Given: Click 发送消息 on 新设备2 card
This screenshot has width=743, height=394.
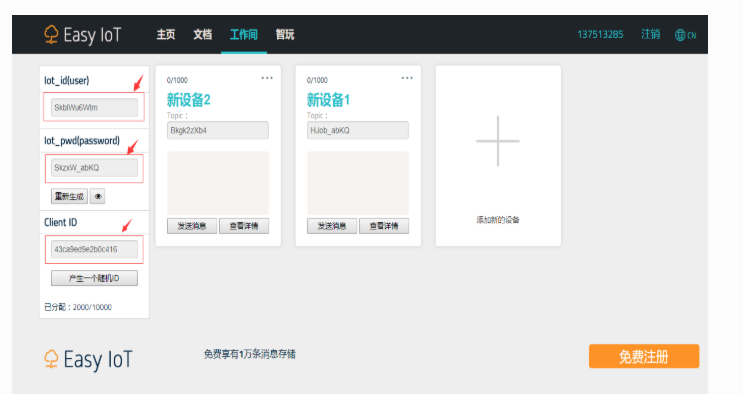Looking at the screenshot, I should click(192, 226).
